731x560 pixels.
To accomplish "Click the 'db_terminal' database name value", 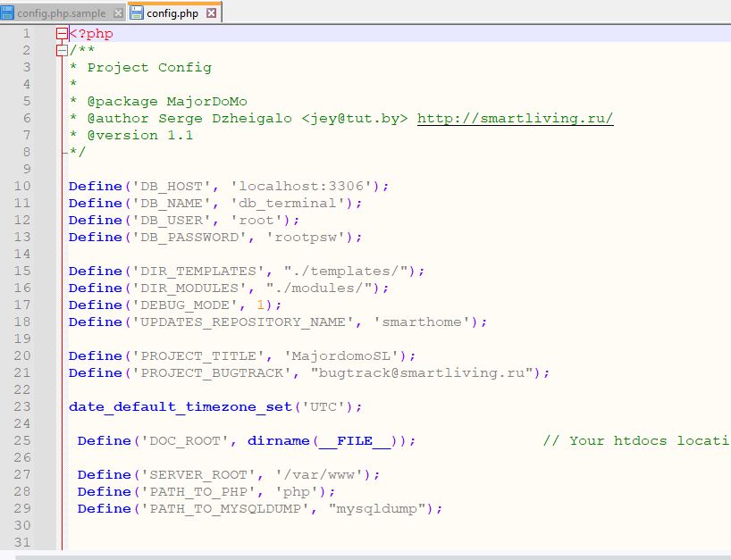I will (x=296, y=204).
